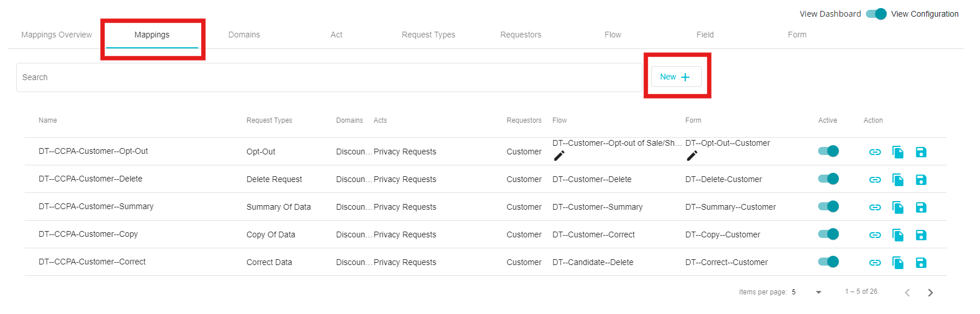Copy the DT--CCPA-Customer--Correct mapping

[x=898, y=263]
